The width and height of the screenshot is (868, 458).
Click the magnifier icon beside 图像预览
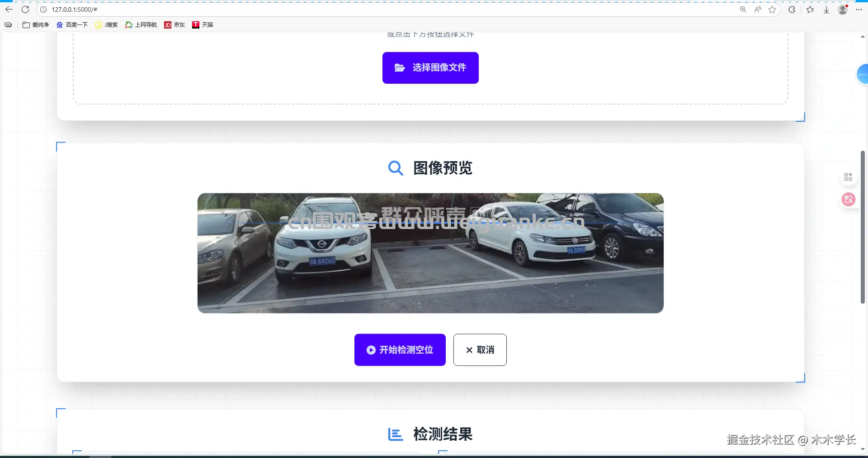[396, 168]
